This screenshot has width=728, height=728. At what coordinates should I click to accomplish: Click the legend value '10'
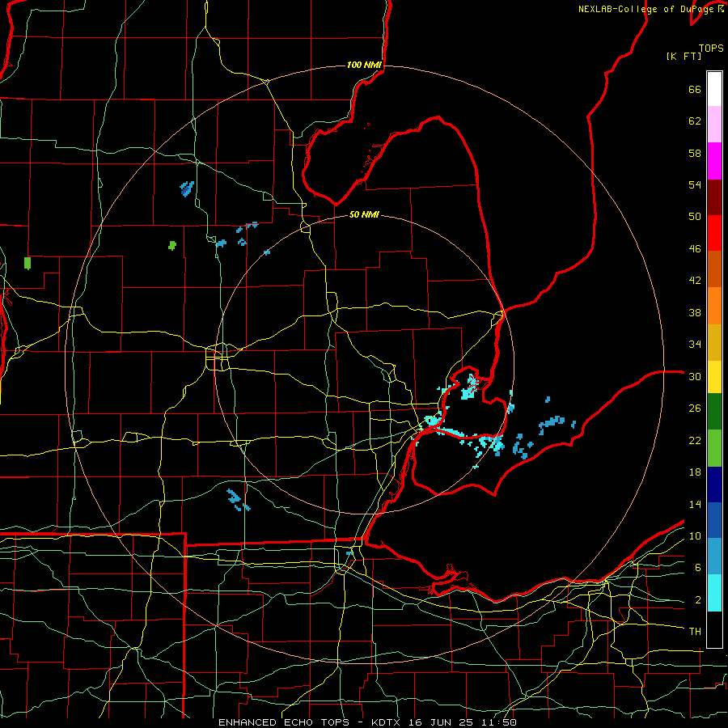(x=695, y=535)
